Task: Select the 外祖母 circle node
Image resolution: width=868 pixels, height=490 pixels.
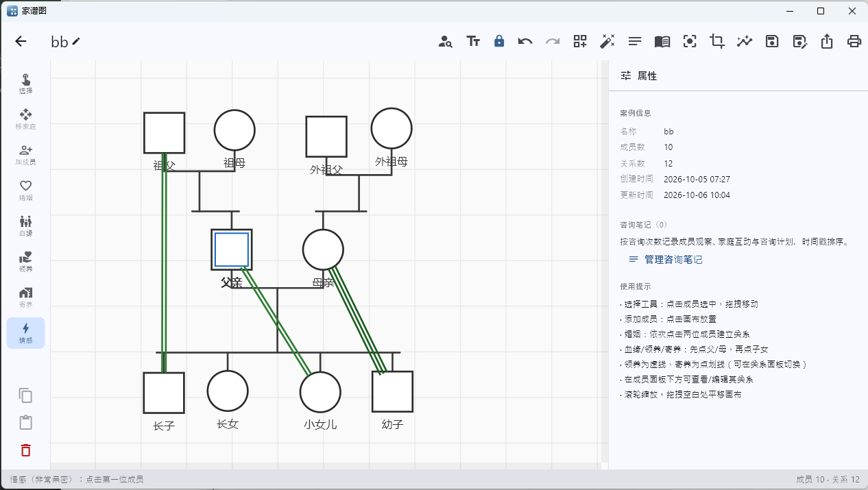Action: click(x=391, y=128)
